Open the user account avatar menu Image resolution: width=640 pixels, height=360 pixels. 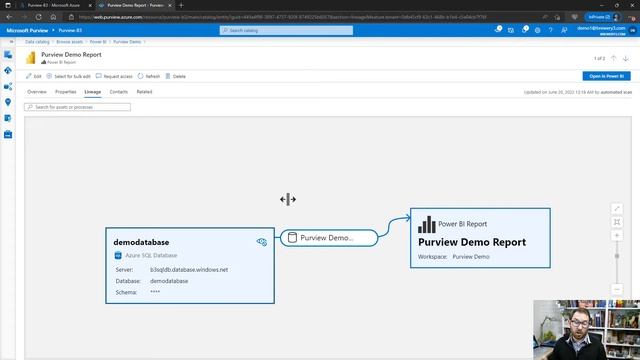633,30
